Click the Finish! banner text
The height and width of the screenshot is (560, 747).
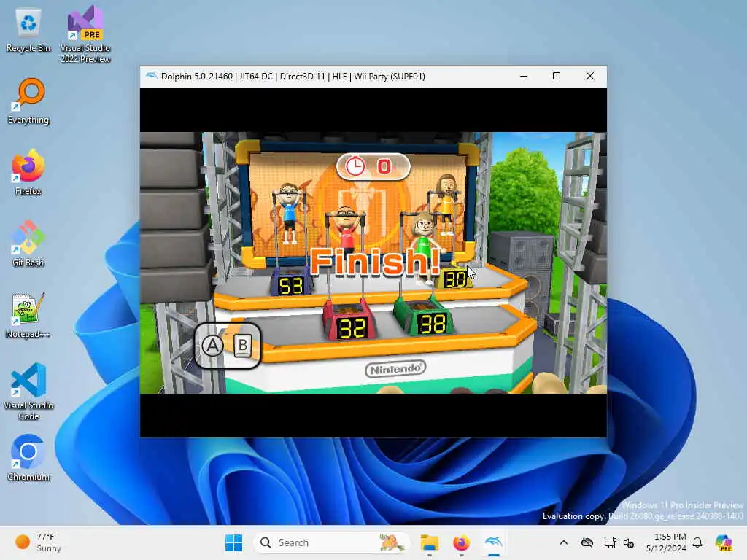click(375, 262)
